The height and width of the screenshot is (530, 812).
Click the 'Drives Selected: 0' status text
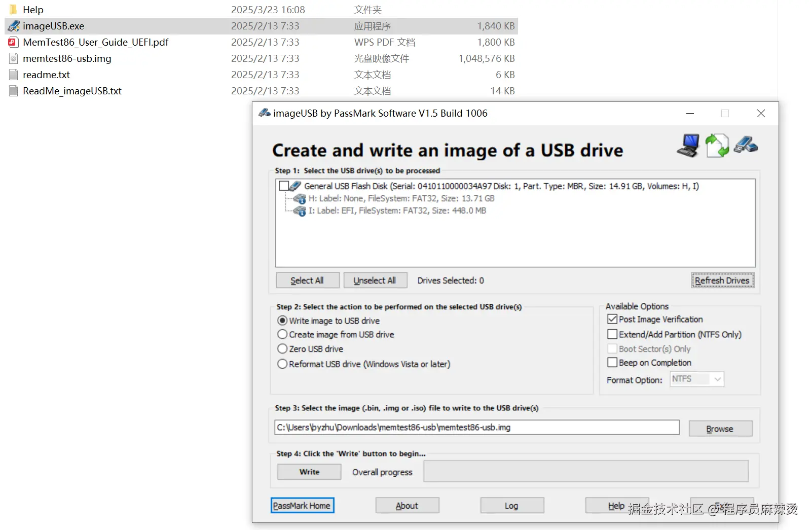tap(451, 280)
